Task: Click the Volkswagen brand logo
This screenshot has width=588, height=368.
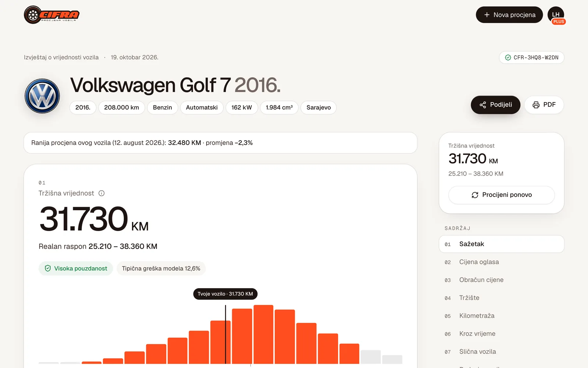Action: (x=42, y=96)
